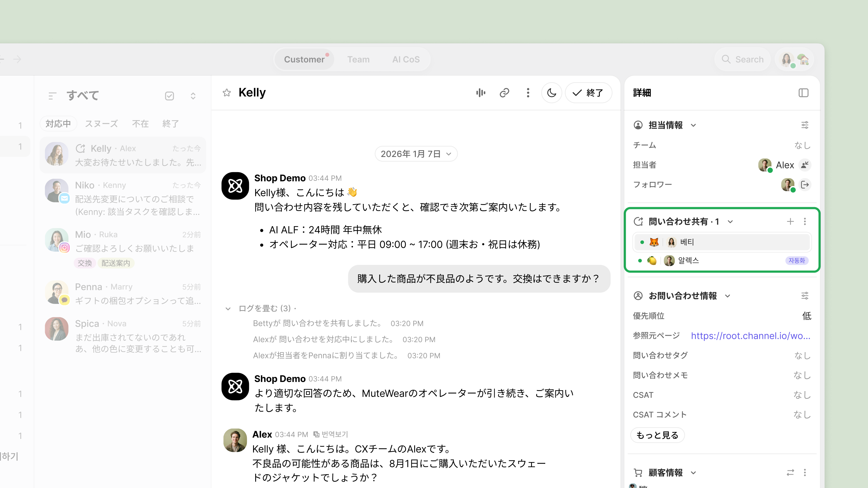868x488 pixels.
Task: Open the Kelly · Alex conversation
Action: click(123, 155)
